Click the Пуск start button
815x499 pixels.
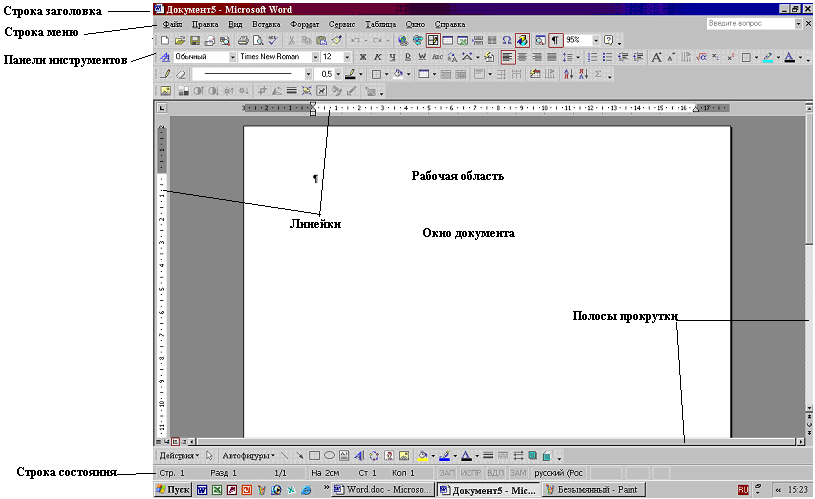pyautogui.click(x=172, y=490)
